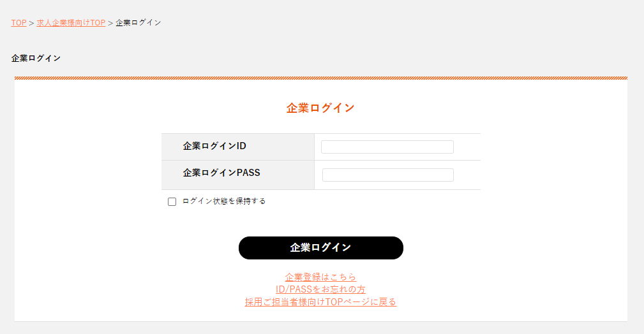Screen dimensions: 644x334
Task: Click the 企業ログインID field label
Action: click(214, 146)
